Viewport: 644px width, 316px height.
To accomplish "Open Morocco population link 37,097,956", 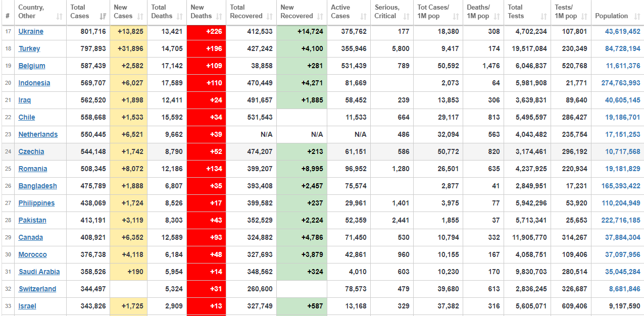I will 623,254.
